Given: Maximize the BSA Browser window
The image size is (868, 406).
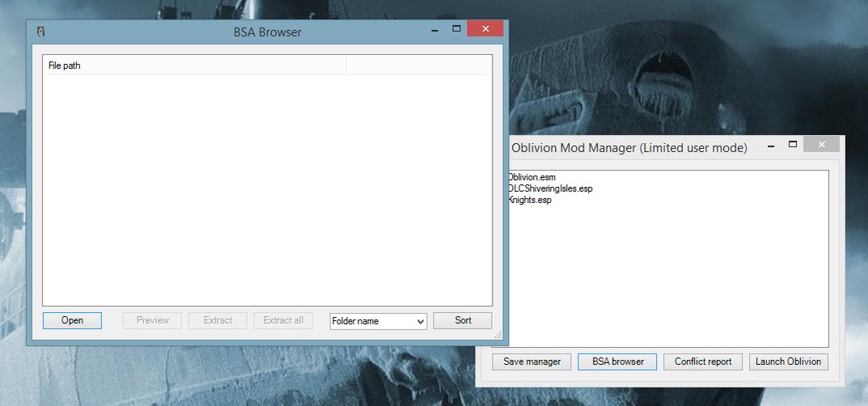Looking at the screenshot, I should point(456,29).
